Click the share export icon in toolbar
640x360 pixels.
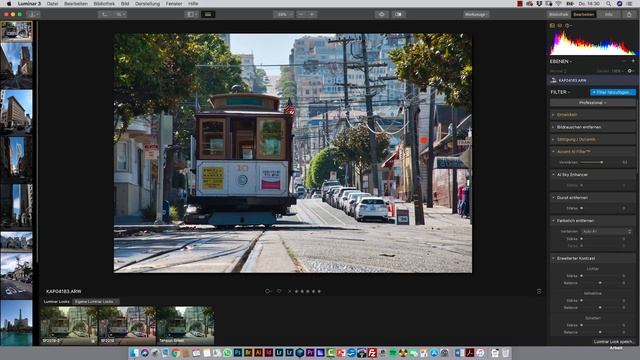[629, 14]
